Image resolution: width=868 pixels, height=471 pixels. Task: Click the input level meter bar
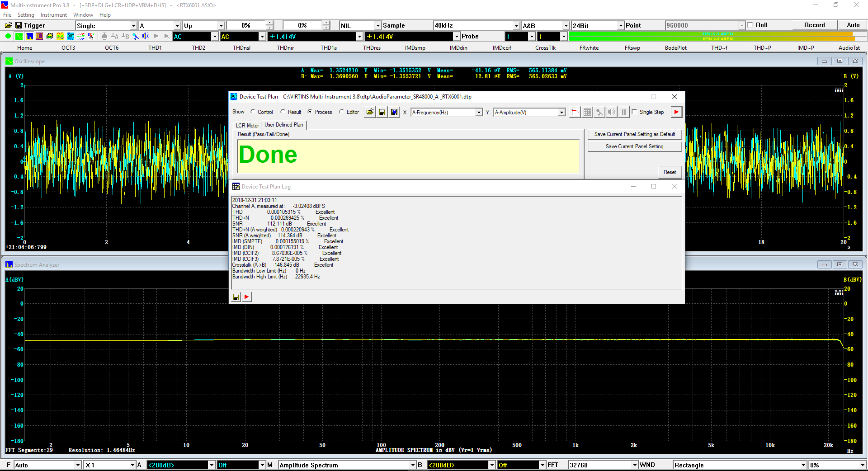(x=718, y=36)
